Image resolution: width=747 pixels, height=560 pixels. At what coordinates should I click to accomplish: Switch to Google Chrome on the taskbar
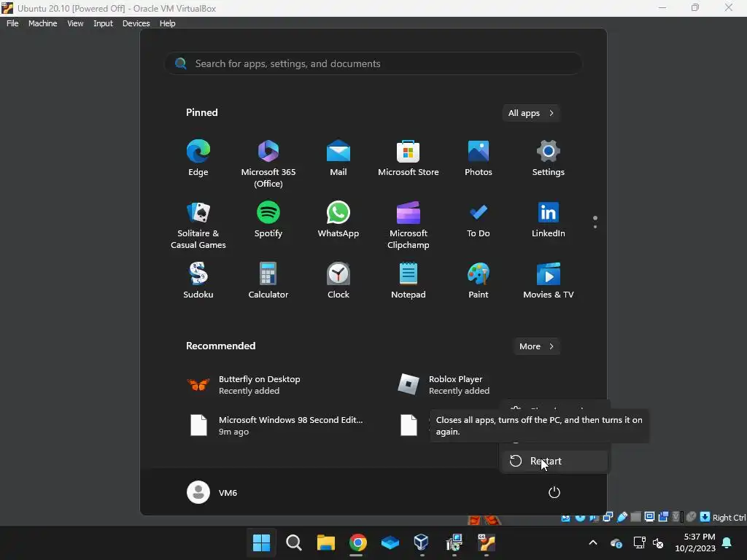tap(357, 542)
